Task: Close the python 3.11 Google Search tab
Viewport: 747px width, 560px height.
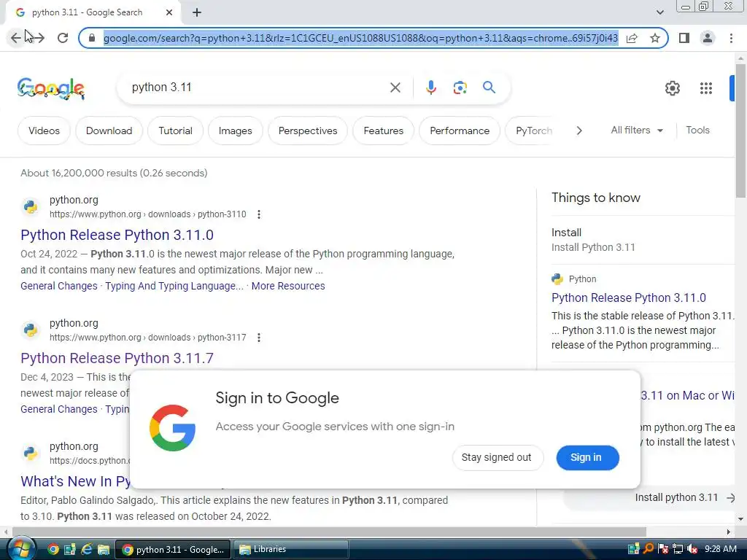Action: 169,12
